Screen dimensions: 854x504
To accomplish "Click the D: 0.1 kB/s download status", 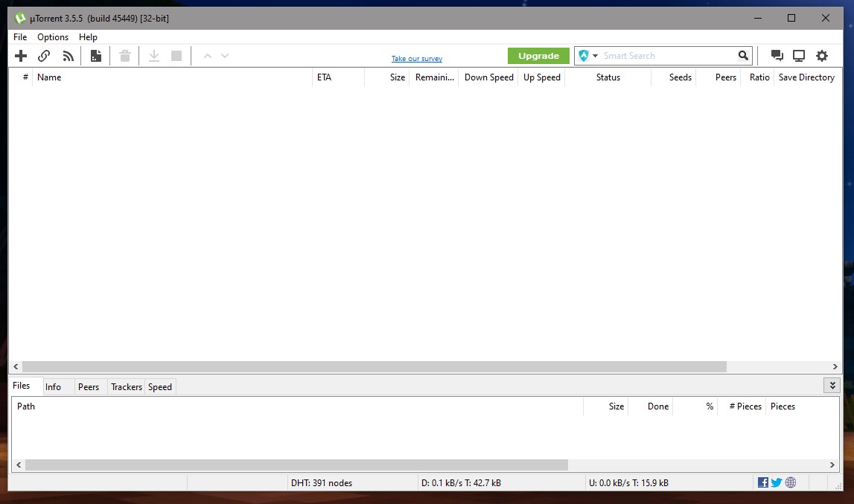I will tap(461, 482).
